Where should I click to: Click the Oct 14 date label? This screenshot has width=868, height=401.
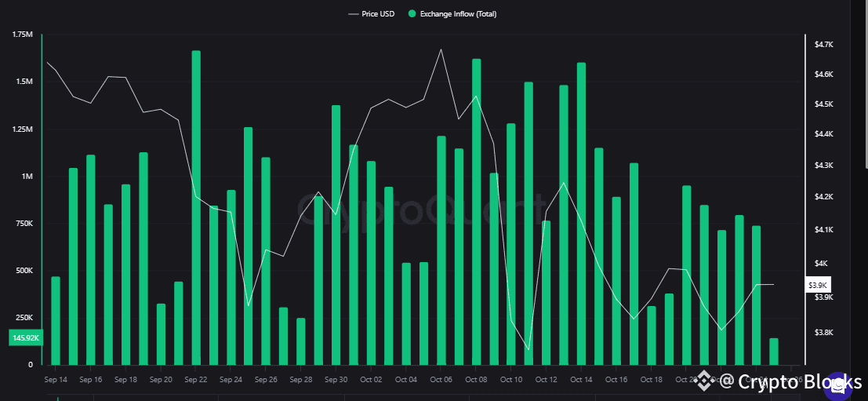[581, 380]
